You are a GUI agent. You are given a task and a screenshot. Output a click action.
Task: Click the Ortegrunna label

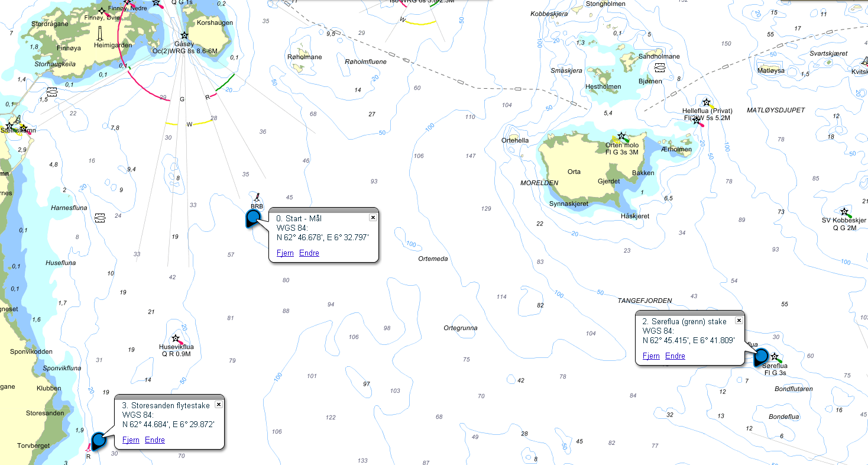461,328
